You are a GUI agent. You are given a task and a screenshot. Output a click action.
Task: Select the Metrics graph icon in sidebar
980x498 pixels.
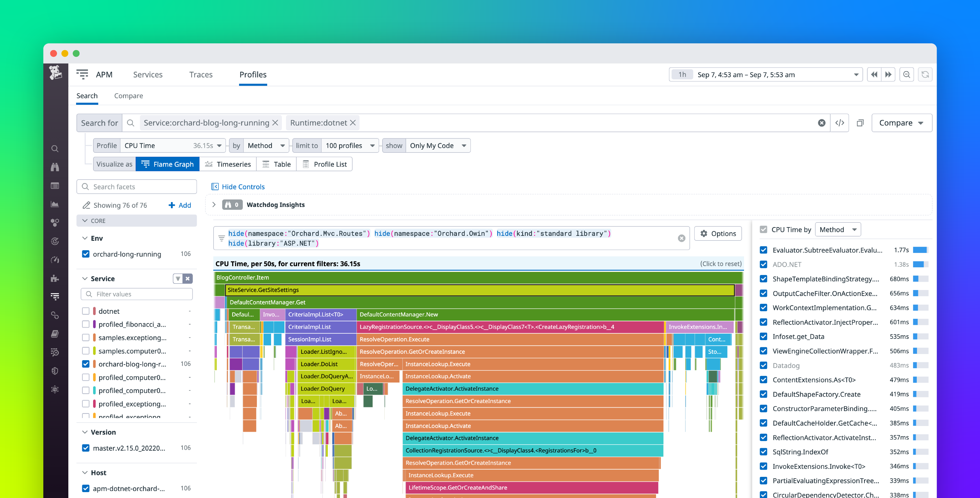[x=55, y=204]
